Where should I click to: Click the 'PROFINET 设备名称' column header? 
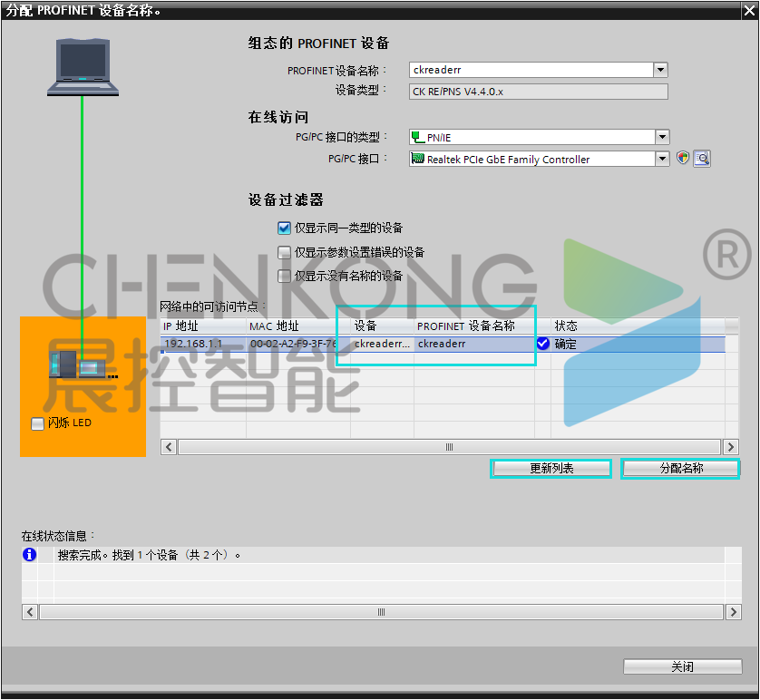pyautogui.click(x=465, y=326)
